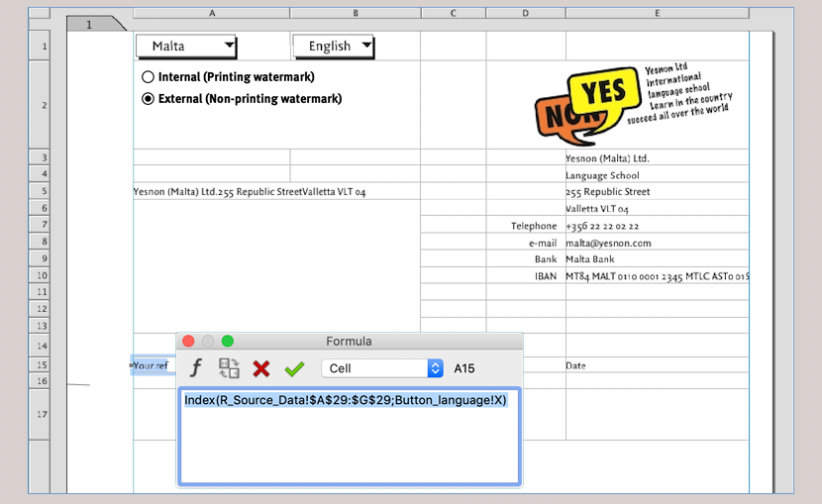Zoom the Formula window with green button

click(x=227, y=342)
